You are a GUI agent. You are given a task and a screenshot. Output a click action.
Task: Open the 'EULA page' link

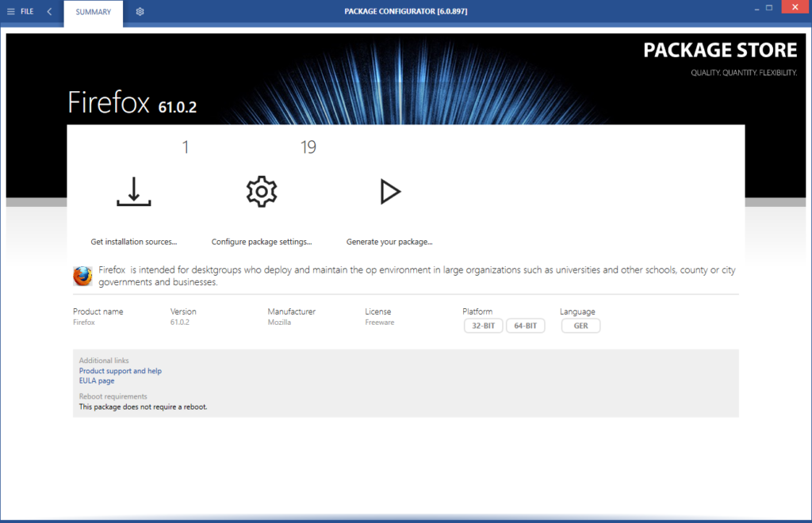[97, 380]
